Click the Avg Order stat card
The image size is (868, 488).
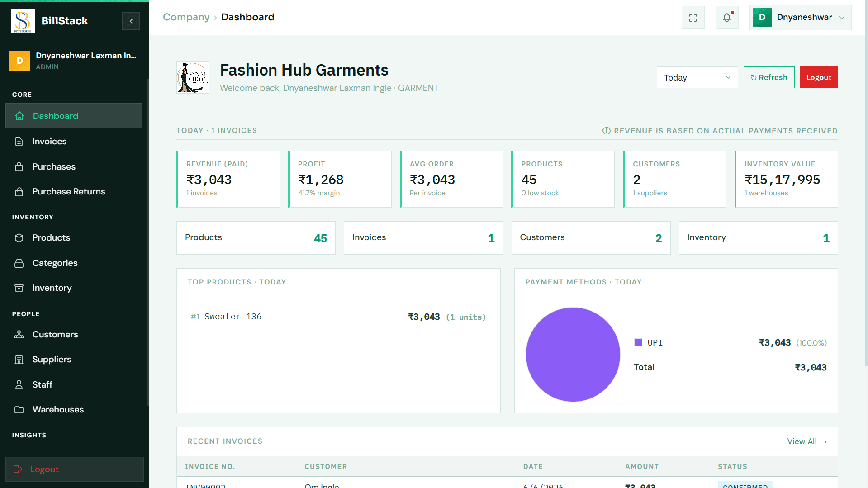pos(451,179)
